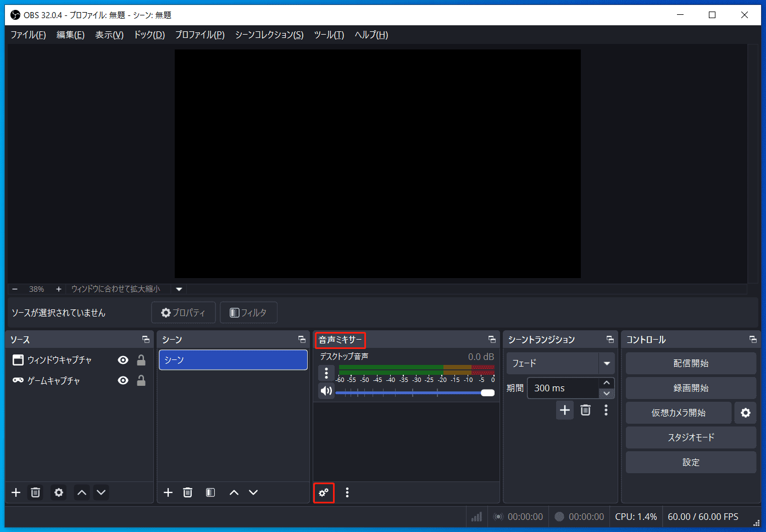Click the 0.0 dB volume value
766x532 pixels.
481,357
